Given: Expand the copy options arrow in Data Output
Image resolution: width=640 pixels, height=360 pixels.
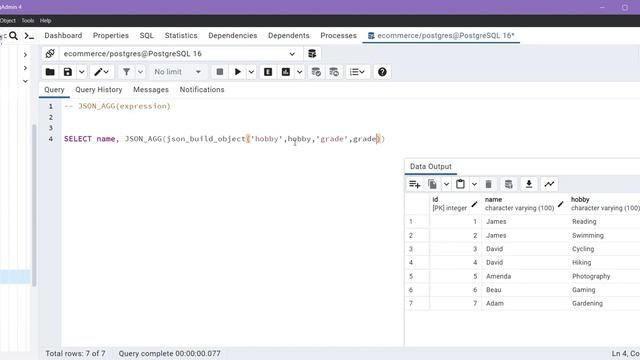Looking at the screenshot, I should (x=446, y=184).
